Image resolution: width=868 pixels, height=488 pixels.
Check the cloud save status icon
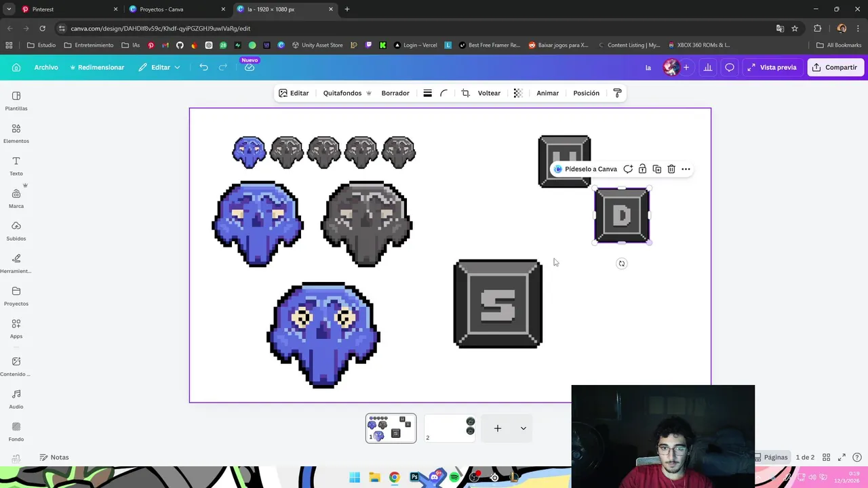pos(250,67)
